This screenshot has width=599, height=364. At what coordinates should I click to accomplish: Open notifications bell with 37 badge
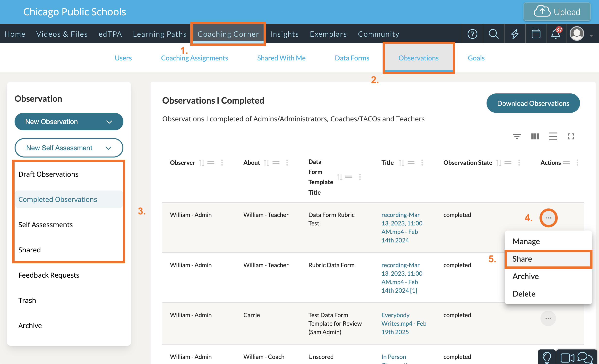556,34
